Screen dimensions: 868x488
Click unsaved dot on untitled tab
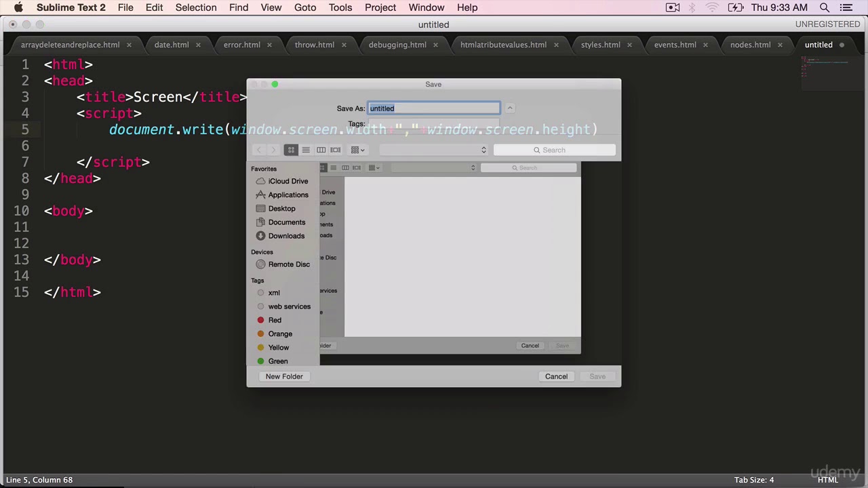(x=842, y=45)
